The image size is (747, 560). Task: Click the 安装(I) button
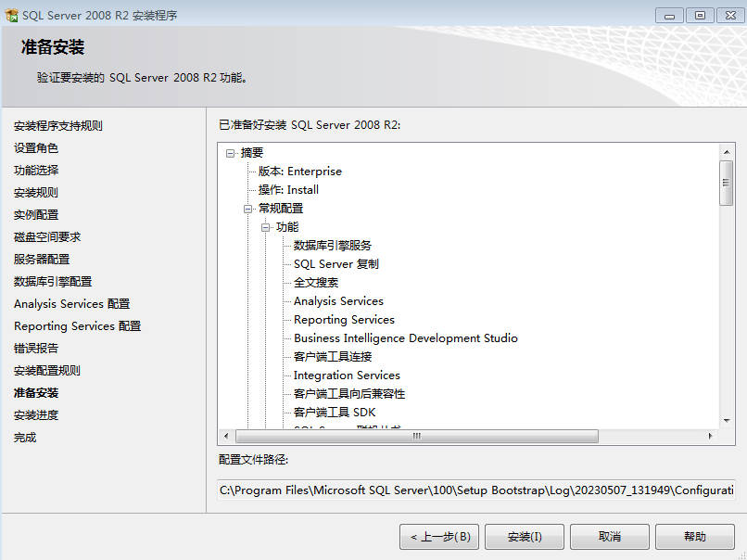(x=525, y=537)
